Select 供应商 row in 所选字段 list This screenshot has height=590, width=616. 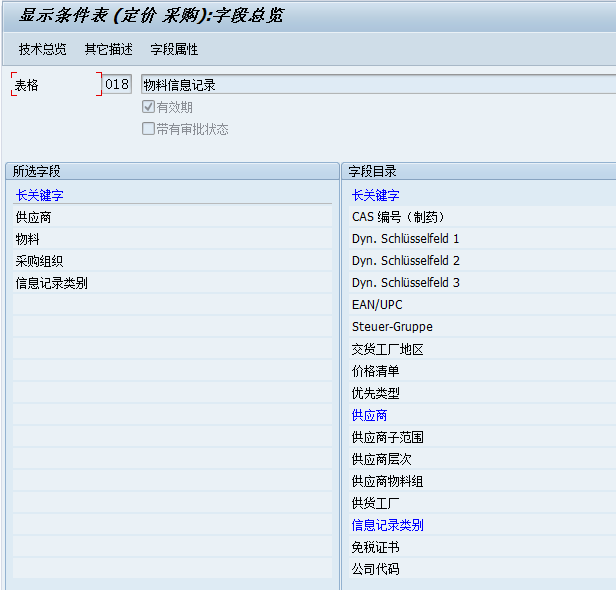172,217
